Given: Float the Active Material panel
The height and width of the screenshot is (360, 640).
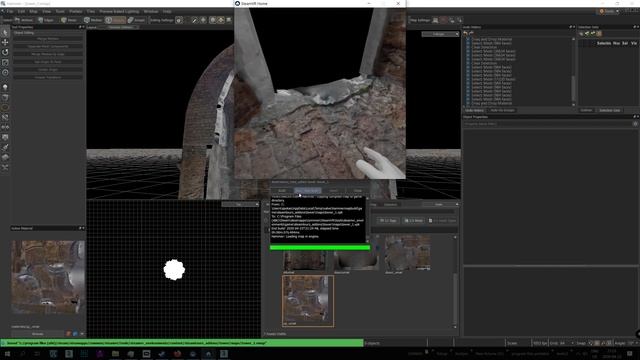Looking at the screenshot, I should point(80,228).
